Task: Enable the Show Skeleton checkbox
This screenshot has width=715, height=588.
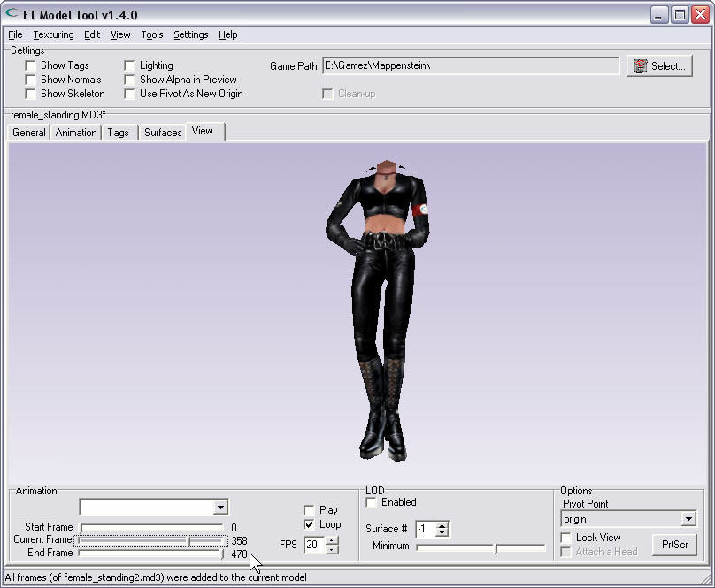Action: [30, 94]
